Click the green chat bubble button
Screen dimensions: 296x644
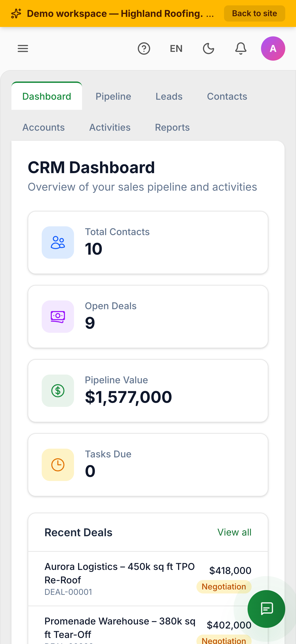point(266,609)
